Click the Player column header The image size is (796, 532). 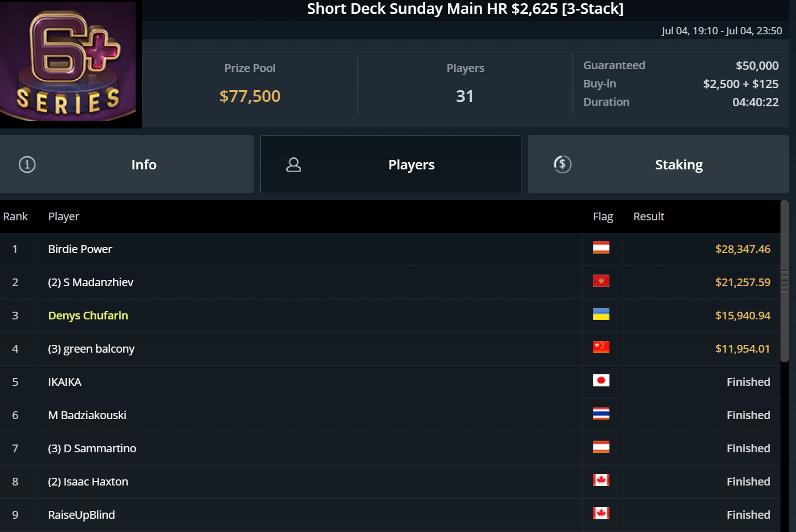[64, 216]
